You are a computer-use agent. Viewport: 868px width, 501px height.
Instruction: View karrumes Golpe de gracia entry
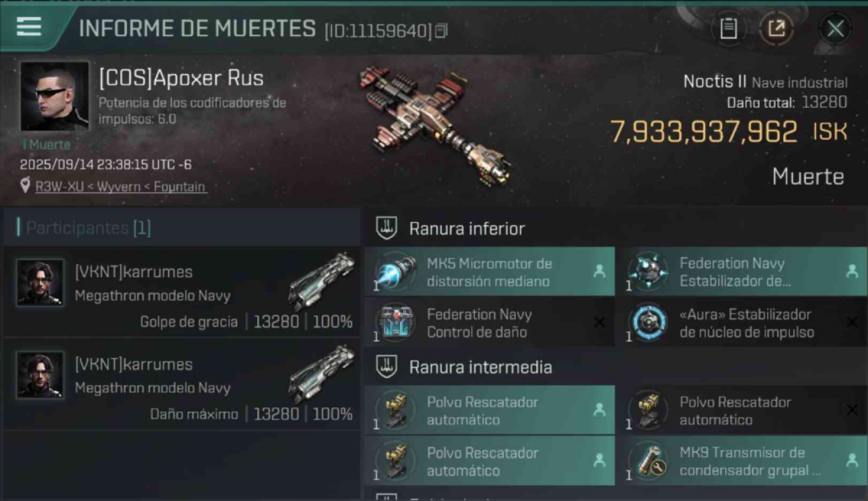click(x=182, y=292)
